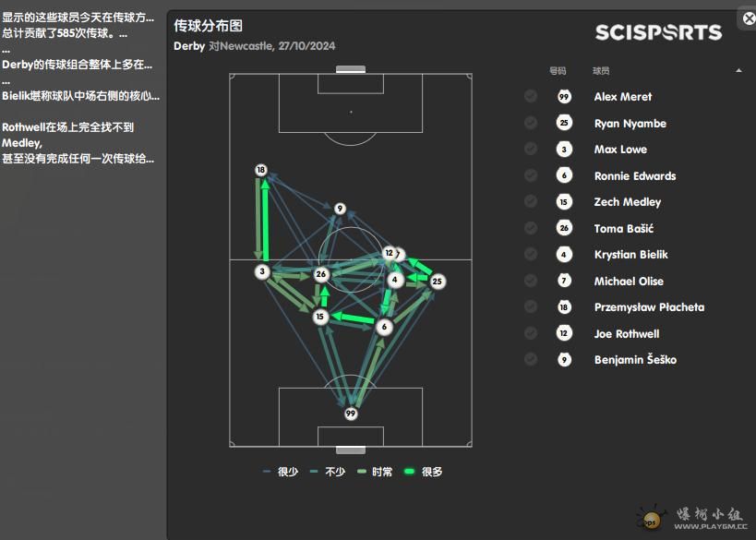Viewport: 756px width, 540px height.
Task: Click striker node 9 on pass map
Action: (x=340, y=209)
